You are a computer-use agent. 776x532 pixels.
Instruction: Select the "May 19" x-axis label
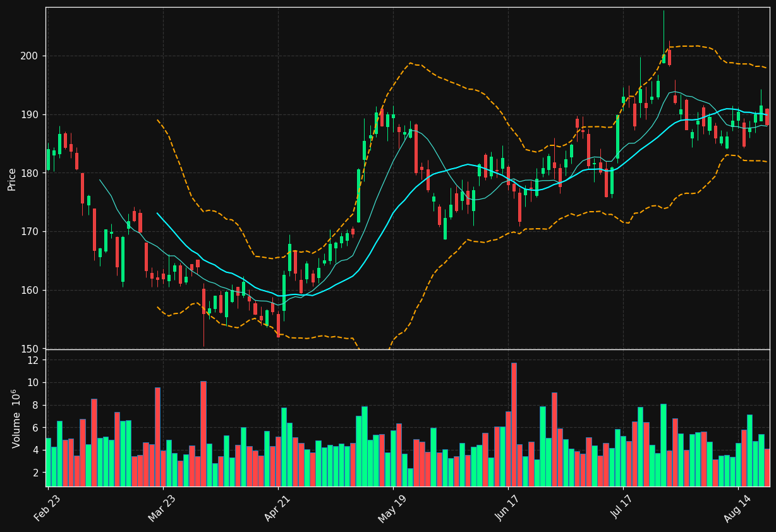392,508
